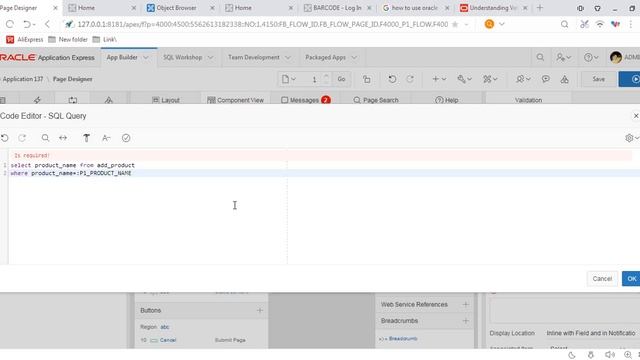Click the Application 137 breadcrumb
The image size is (640, 360).
(x=22, y=79)
